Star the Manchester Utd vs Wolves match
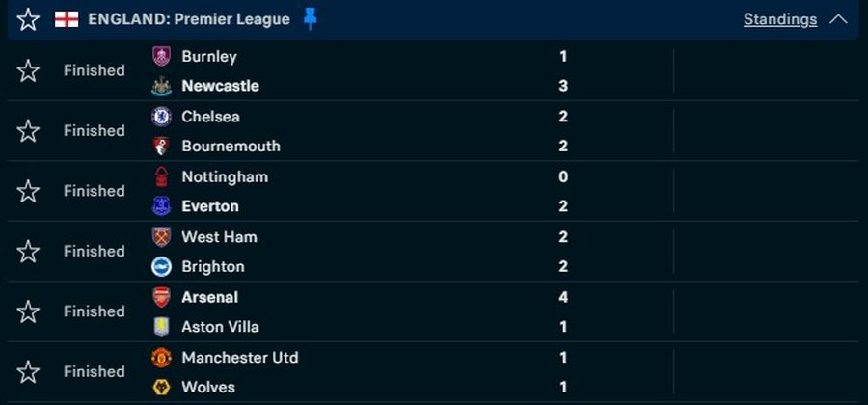 (28, 372)
